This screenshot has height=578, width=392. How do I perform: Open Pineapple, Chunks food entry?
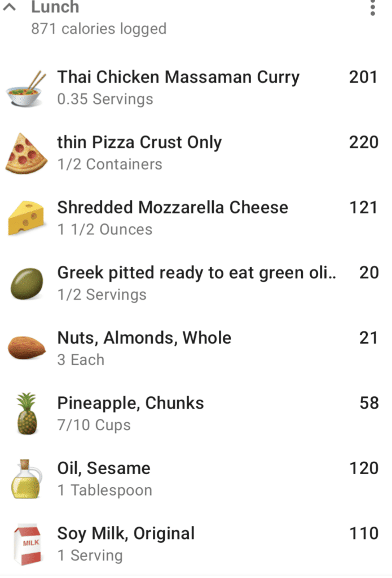click(196, 414)
